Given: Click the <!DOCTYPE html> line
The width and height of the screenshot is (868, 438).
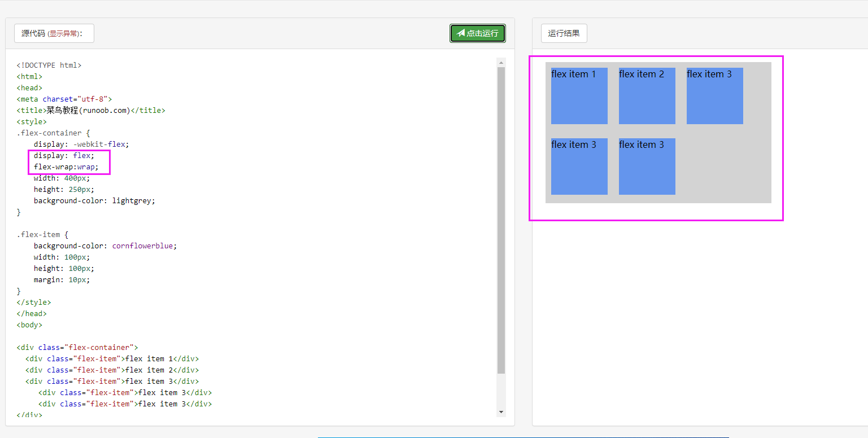Looking at the screenshot, I should pos(49,65).
